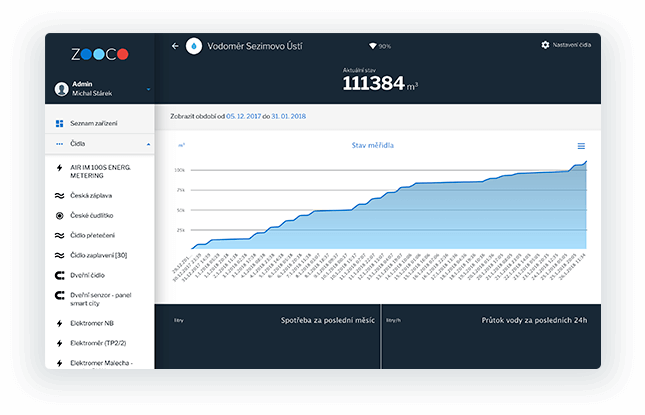Click the Čidlo přetečení wave icon
645x415 pixels.
tap(60, 236)
